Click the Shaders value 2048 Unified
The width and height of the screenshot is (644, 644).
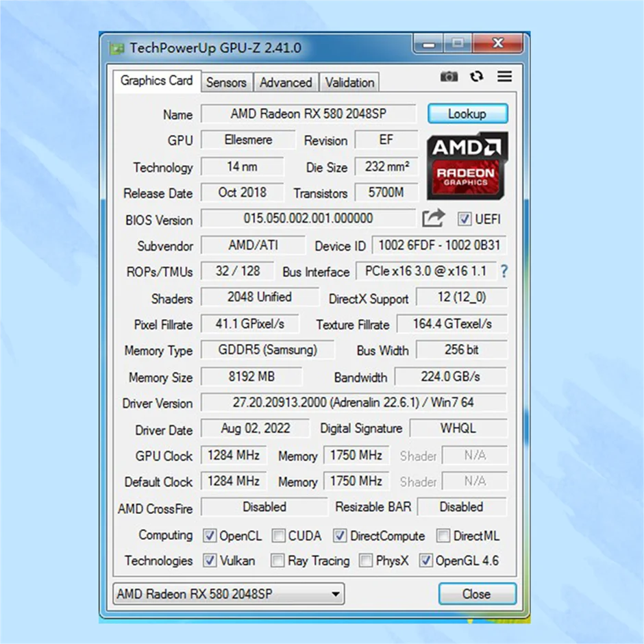260,297
